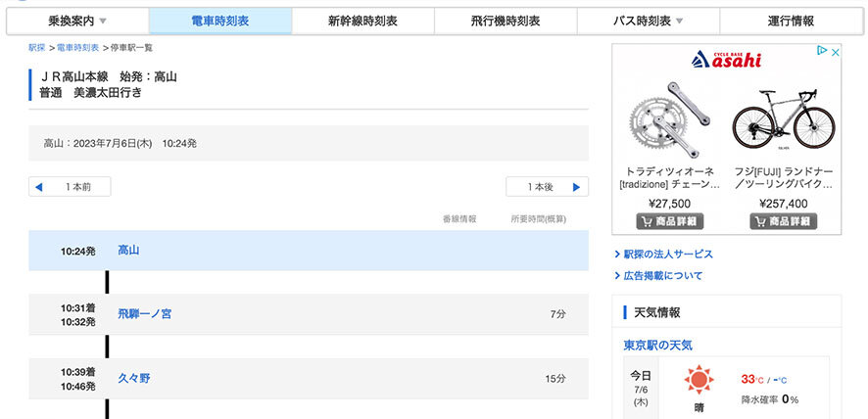The height and width of the screenshot is (419, 868).
Task: Click 商品詳細 under the ¥27,500 item
Action: click(670, 221)
